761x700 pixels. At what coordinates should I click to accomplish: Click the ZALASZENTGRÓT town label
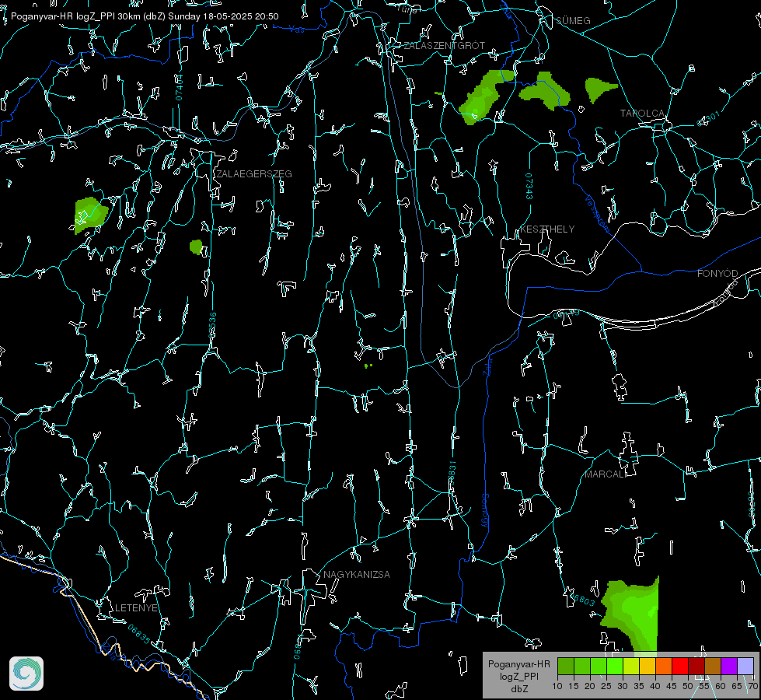coord(445,46)
